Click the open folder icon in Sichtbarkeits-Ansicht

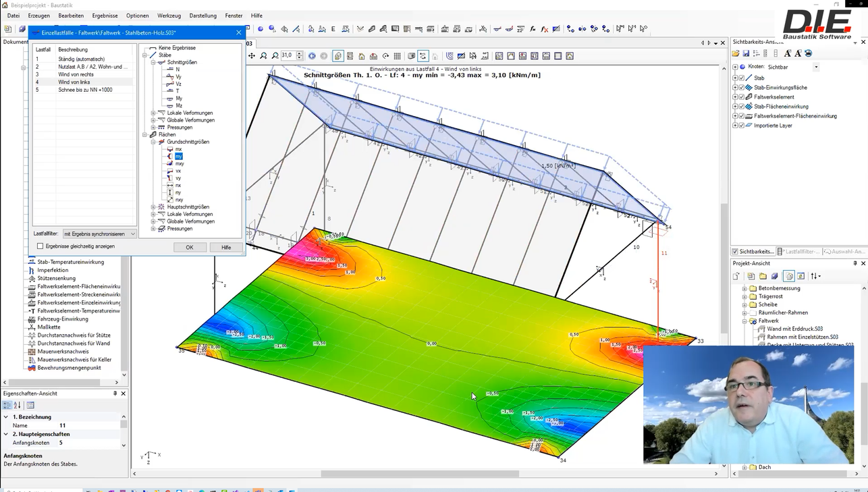(x=736, y=53)
